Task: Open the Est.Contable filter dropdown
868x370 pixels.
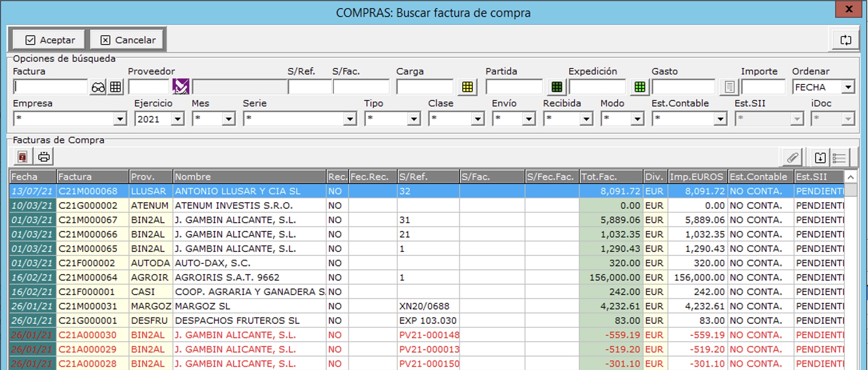Action: 720,119
